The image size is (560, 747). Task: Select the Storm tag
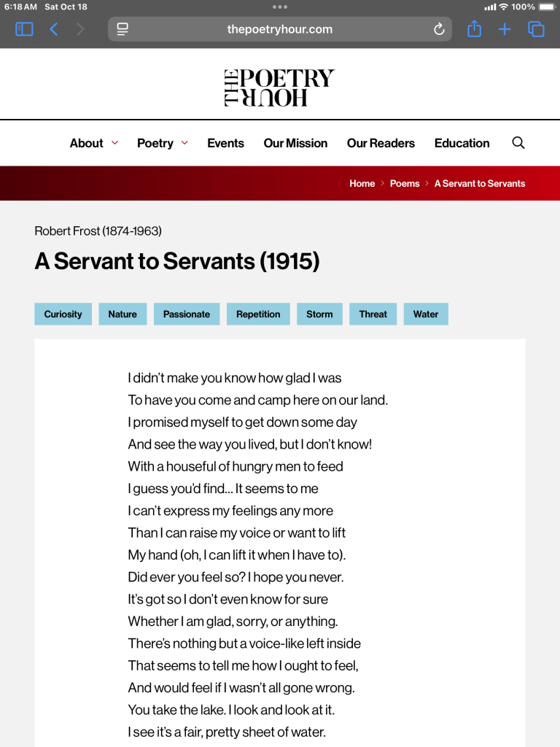[x=319, y=314]
